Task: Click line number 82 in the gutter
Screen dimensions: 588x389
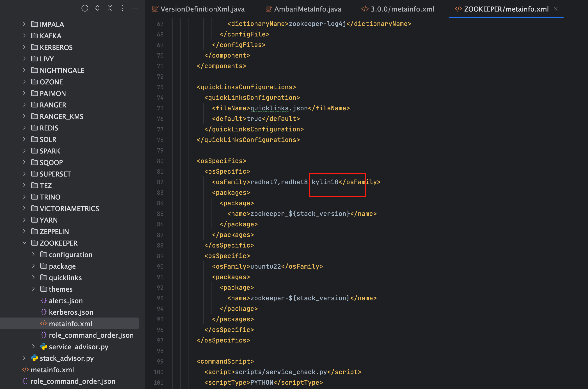Action: (x=160, y=182)
